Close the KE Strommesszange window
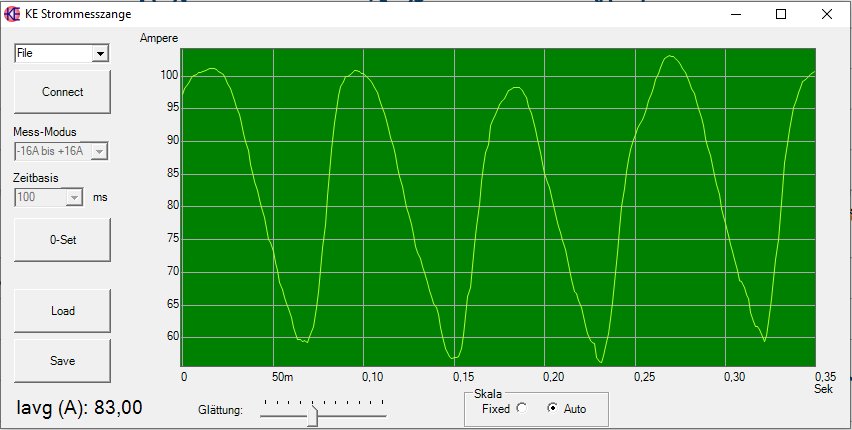 826,14
